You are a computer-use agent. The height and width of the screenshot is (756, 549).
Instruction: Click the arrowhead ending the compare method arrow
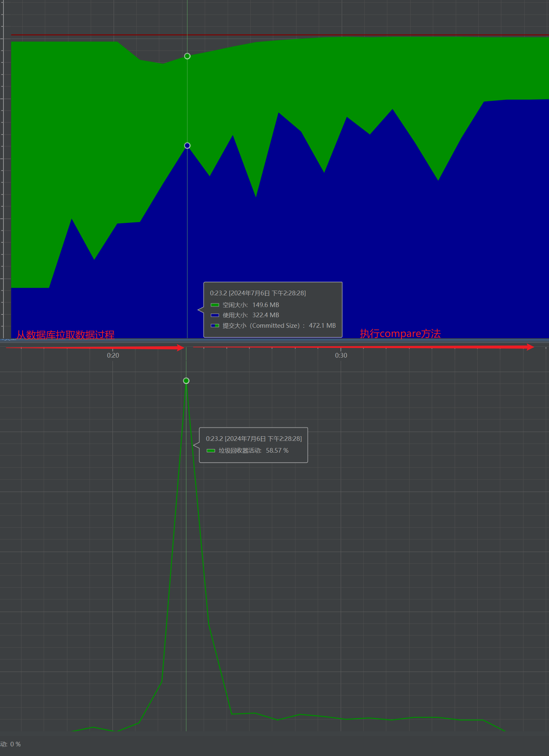coord(530,347)
